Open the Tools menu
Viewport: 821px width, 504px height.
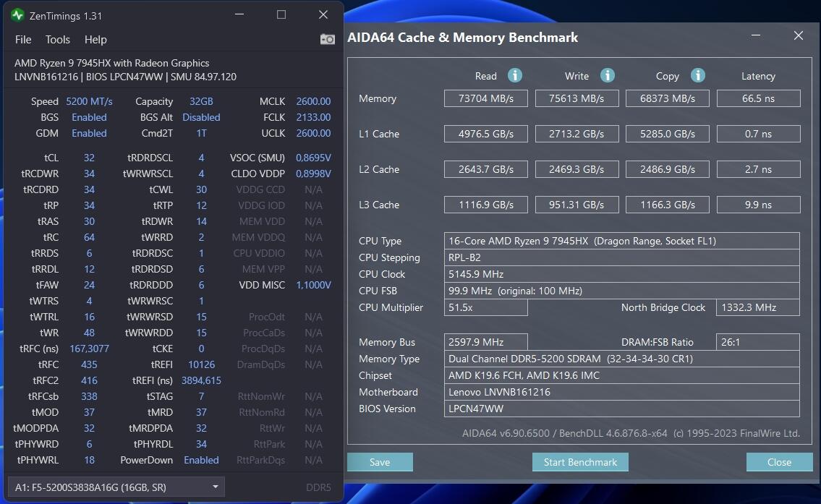58,40
